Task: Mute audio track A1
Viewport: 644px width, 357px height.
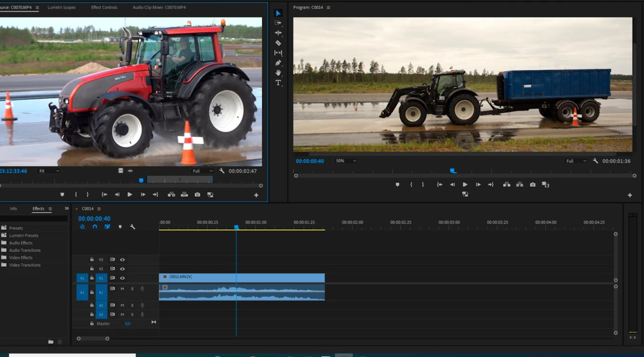Action: pos(123,289)
